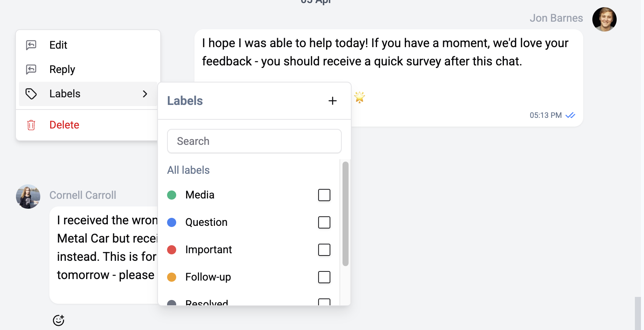Click the reply arrow icon next to Reply
Screen dimensions: 644x330
pos(31,69)
